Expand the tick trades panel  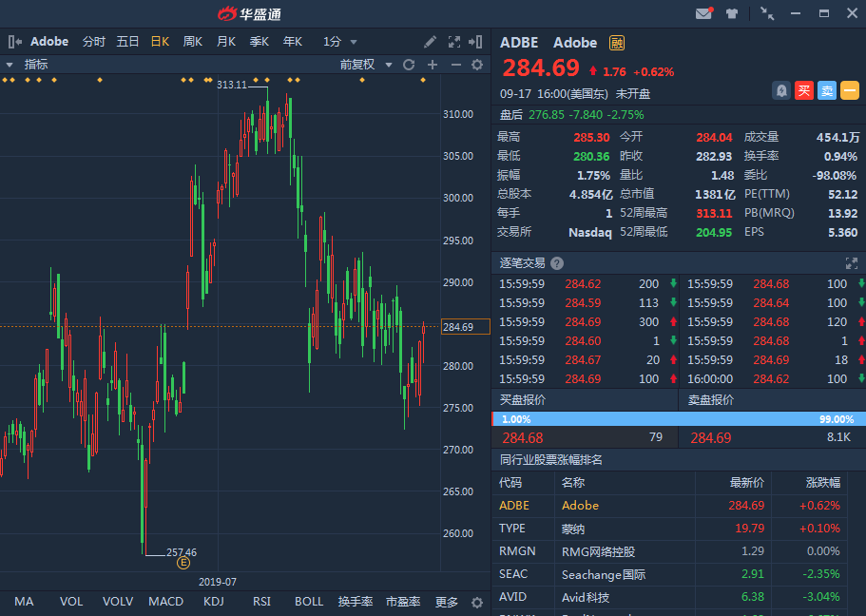click(851, 263)
